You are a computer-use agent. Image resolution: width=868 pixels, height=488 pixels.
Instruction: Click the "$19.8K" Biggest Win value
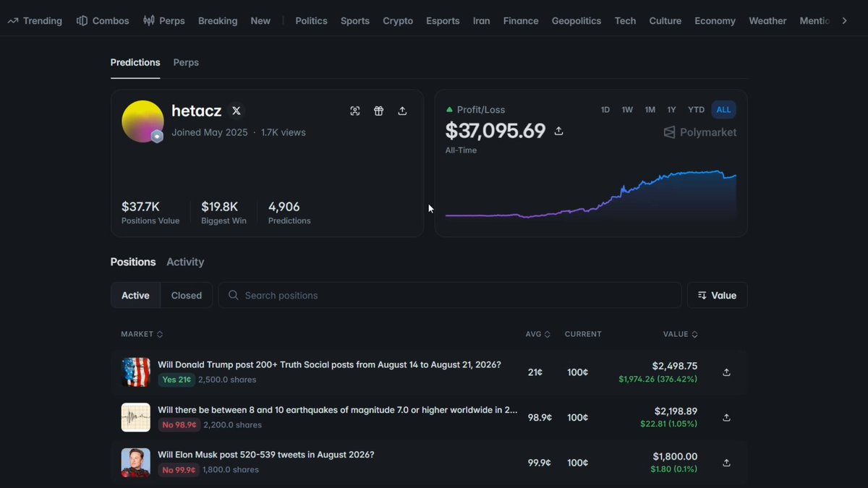point(220,207)
